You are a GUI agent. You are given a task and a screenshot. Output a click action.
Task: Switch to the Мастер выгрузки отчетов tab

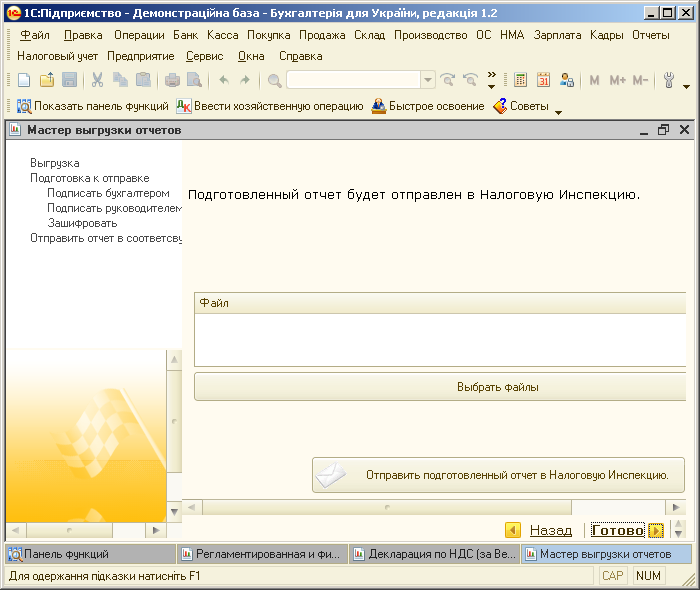tap(606, 554)
